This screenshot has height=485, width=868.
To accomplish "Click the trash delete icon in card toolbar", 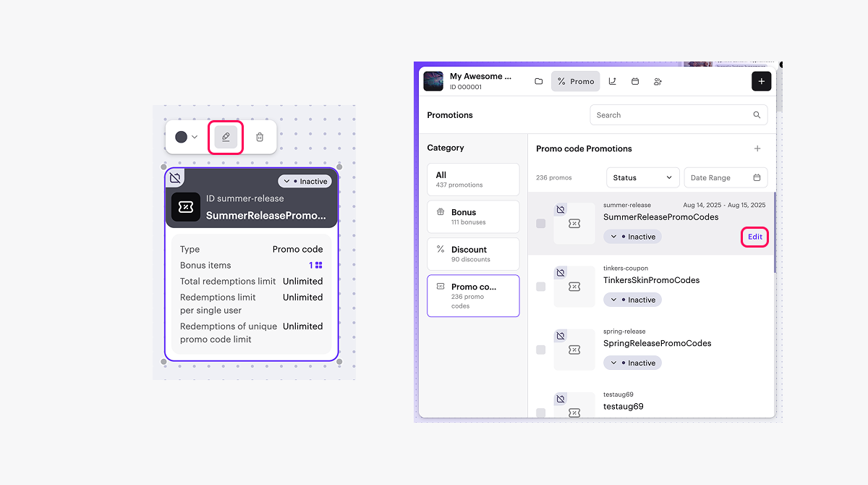I will 260,137.
